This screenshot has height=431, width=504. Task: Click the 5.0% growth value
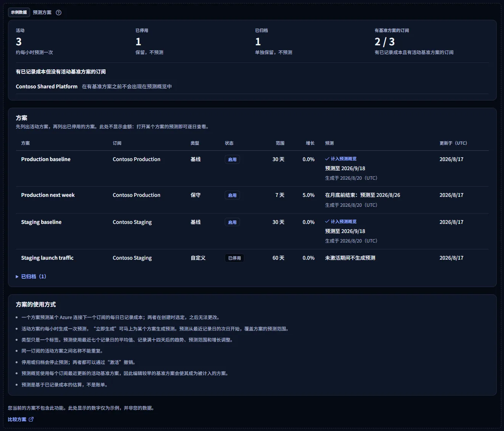(309, 195)
